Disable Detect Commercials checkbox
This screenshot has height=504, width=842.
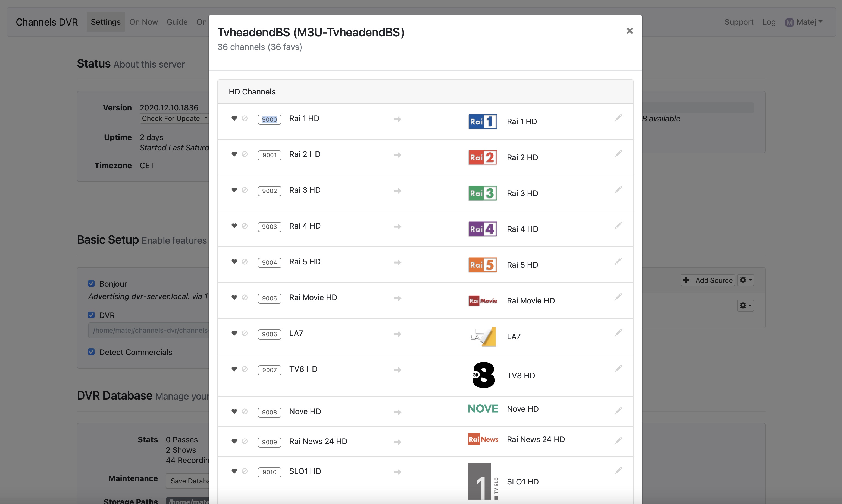(92, 352)
